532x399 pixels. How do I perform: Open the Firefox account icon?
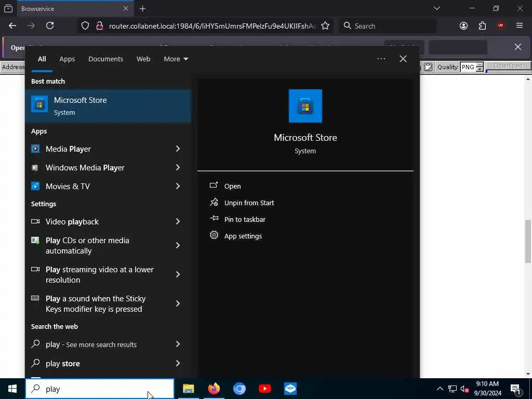tap(463, 26)
